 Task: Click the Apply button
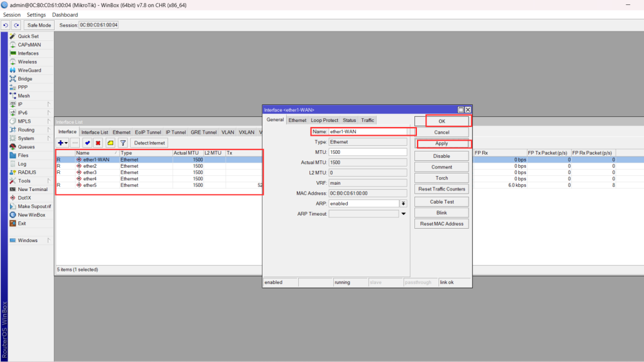441,144
